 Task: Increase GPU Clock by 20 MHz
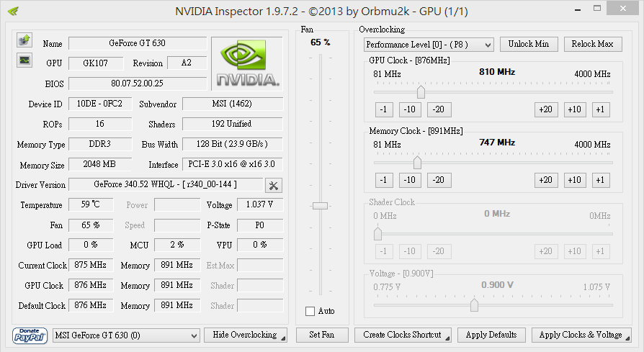click(546, 109)
